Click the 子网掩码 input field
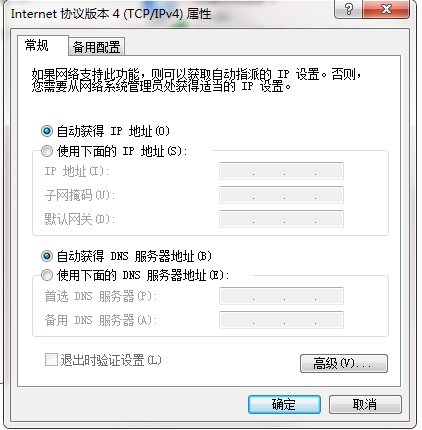The height and width of the screenshot is (430, 422). (x=281, y=195)
